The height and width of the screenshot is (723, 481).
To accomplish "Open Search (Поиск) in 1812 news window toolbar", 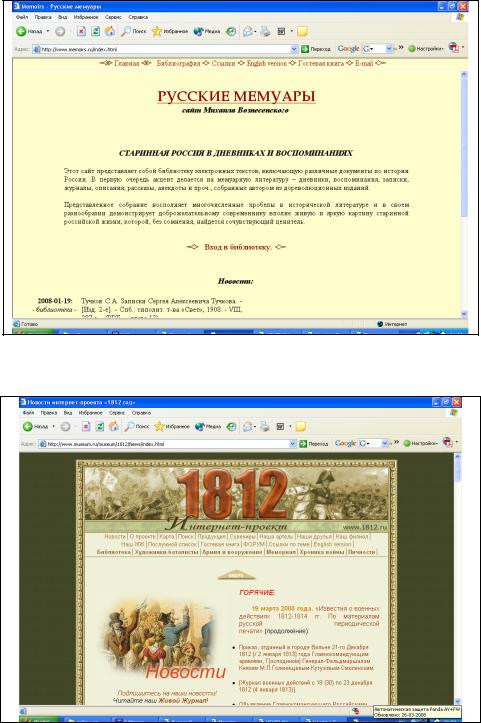I will [x=137, y=427].
